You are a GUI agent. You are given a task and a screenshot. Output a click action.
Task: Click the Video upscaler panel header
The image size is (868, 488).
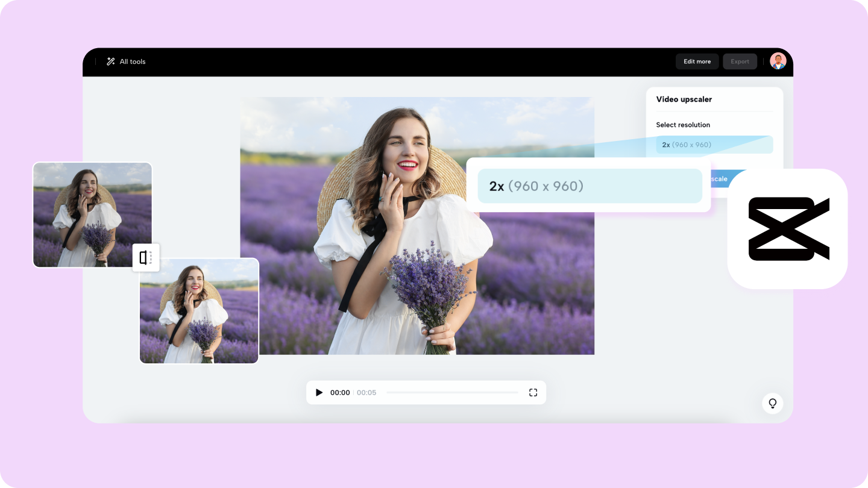(684, 99)
